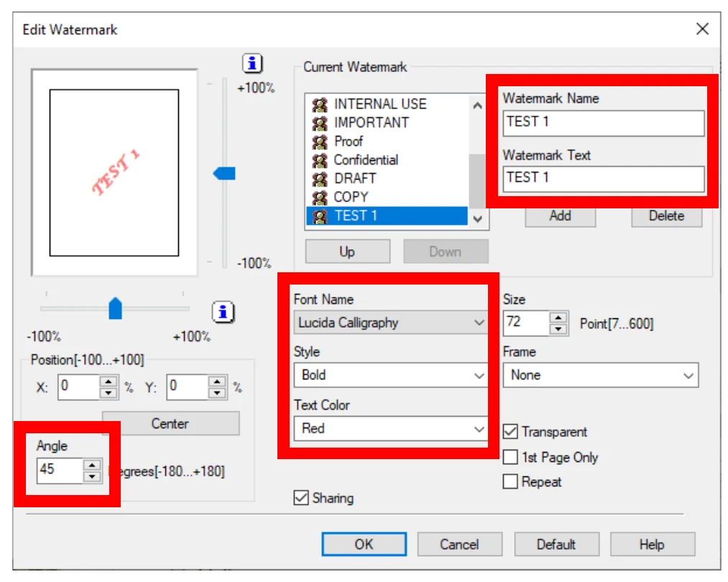Increase X position with up arrow
Screen dimensions: 728x582
(109, 382)
